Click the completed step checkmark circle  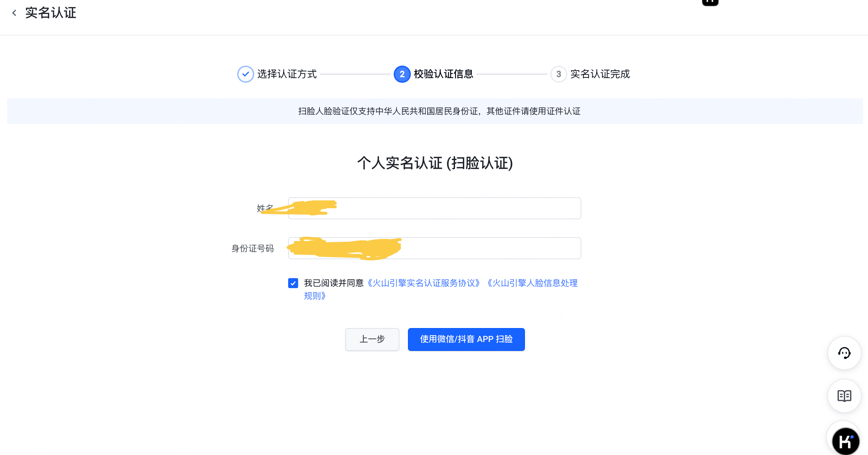(245, 74)
